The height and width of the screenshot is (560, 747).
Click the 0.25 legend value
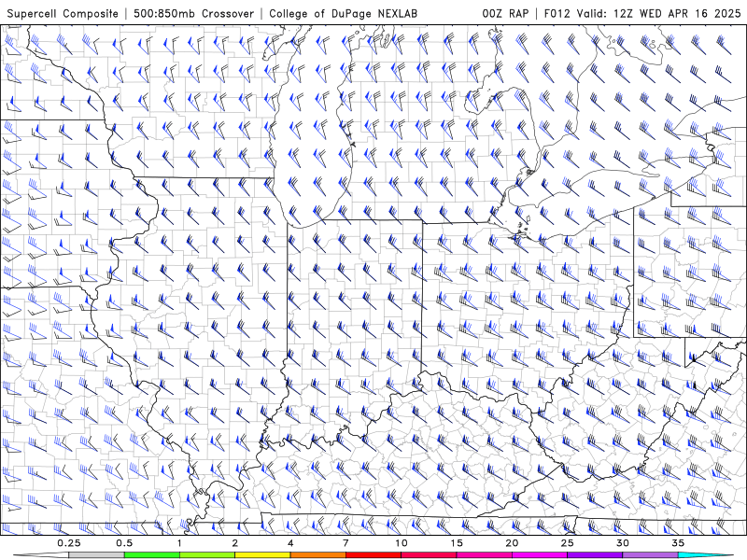pos(69,543)
